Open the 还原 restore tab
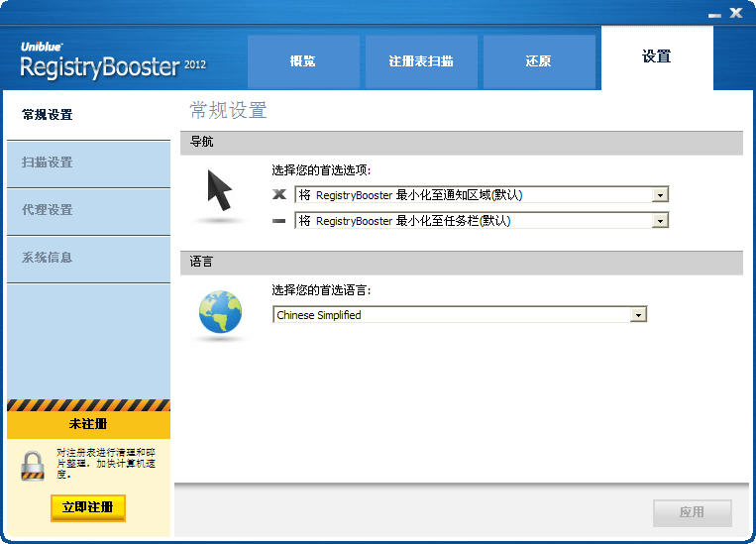Viewport: 756px width, 544px height. [539, 61]
